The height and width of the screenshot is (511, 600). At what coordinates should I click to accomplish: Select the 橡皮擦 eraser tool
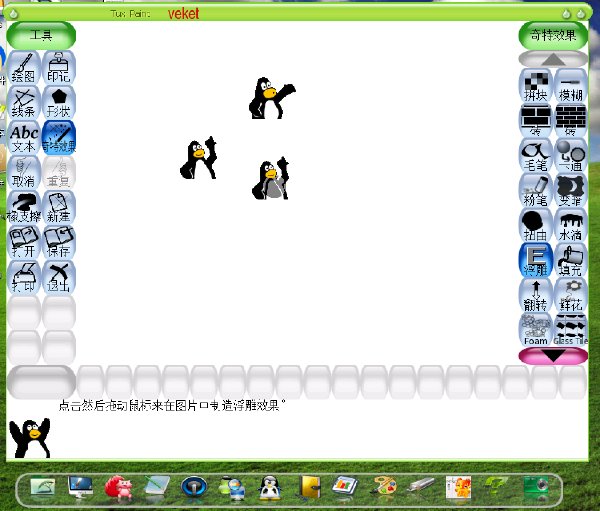pos(24,207)
